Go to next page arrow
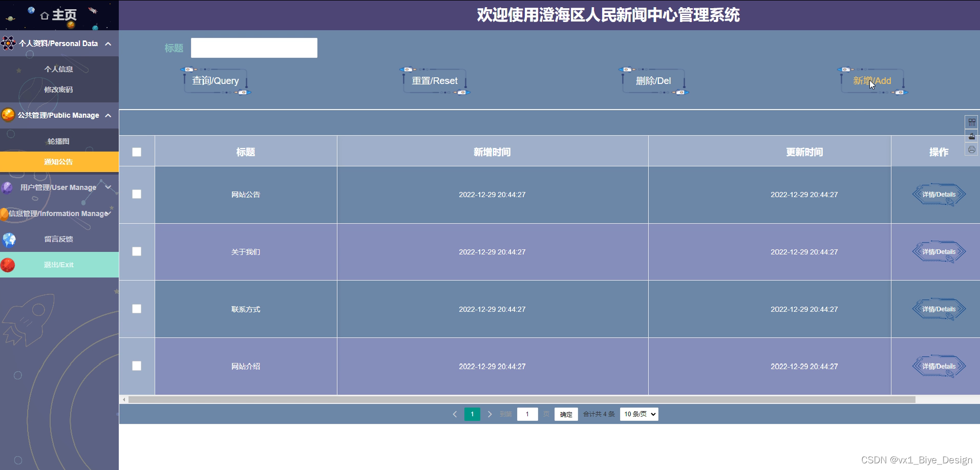The image size is (980, 470). 489,414
